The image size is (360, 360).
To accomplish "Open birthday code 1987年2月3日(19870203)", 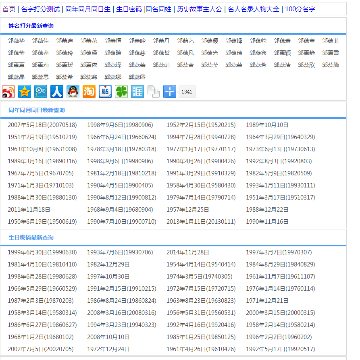I will click(40, 301).
